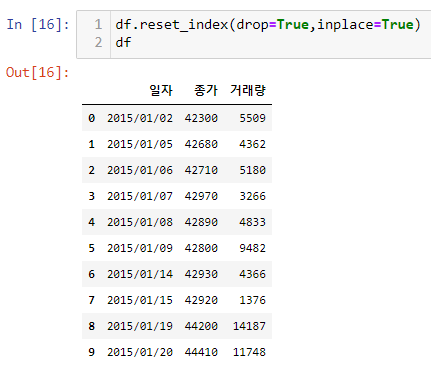Viewport: 431px width, 372px height.
Task: Click date cell 2015/01/06
Action: tap(140, 170)
